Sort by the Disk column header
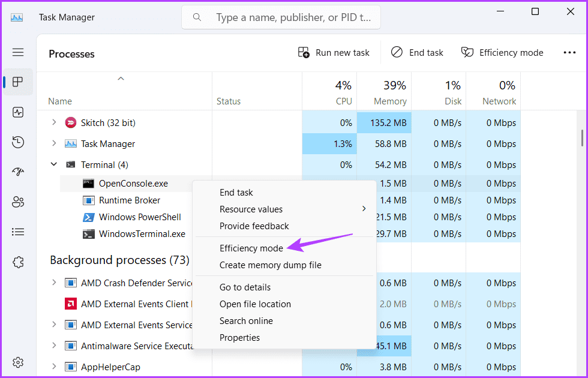 439,91
